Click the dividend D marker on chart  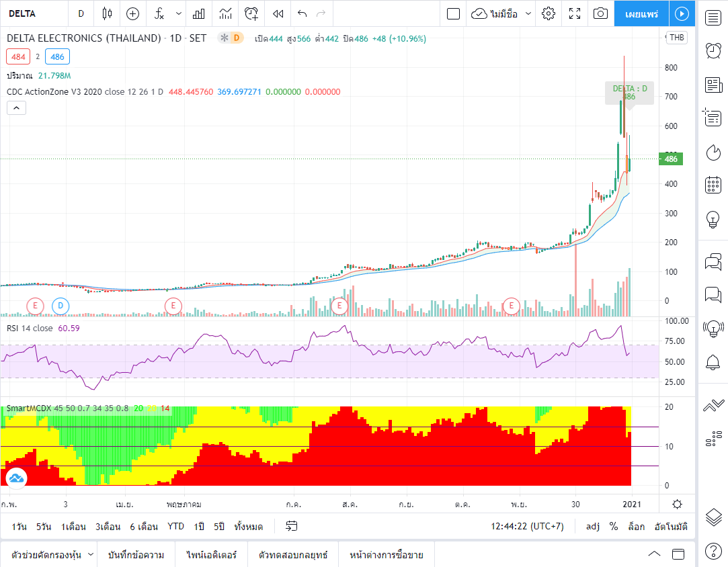pyautogui.click(x=60, y=306)
